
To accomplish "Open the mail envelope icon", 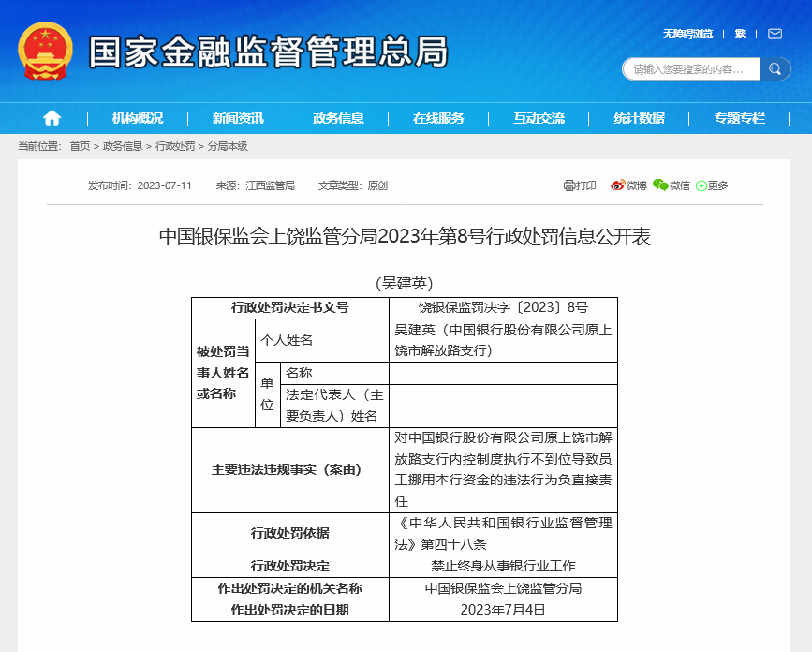I will [775, 34].
